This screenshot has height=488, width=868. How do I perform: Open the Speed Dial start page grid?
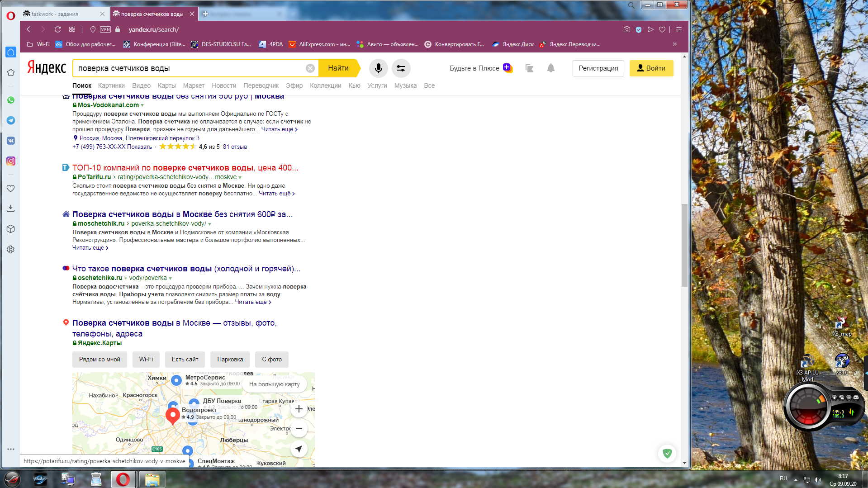72,29
